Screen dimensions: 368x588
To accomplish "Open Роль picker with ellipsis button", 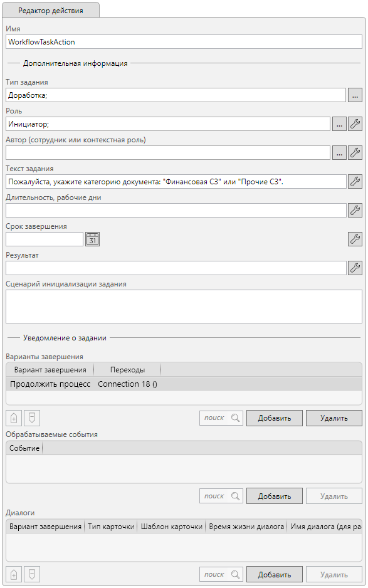I will pyautogui.click(x=339, y=123).
